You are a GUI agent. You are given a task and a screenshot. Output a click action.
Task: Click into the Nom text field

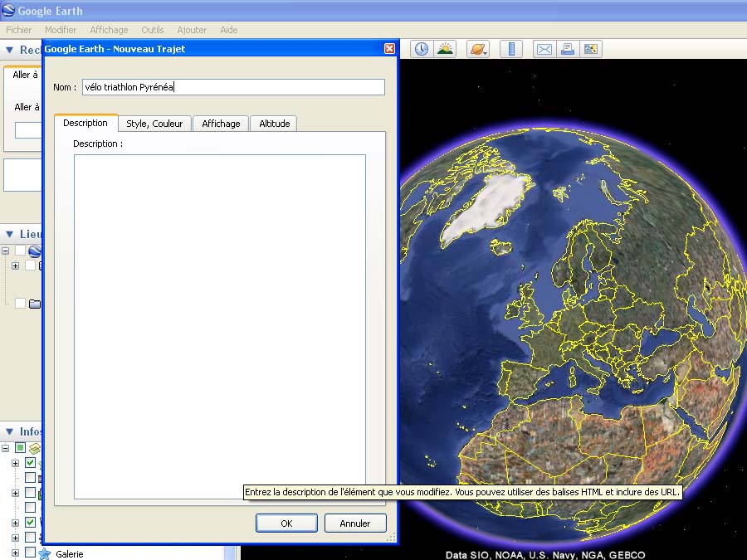pyautogui.click(x=233, y=87)
